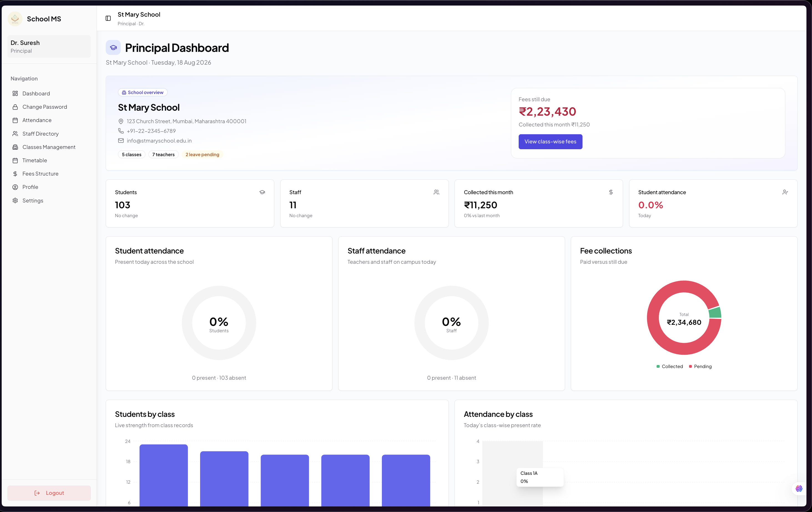
Task: Click the 2 leave pending chip
Action: 202,154
